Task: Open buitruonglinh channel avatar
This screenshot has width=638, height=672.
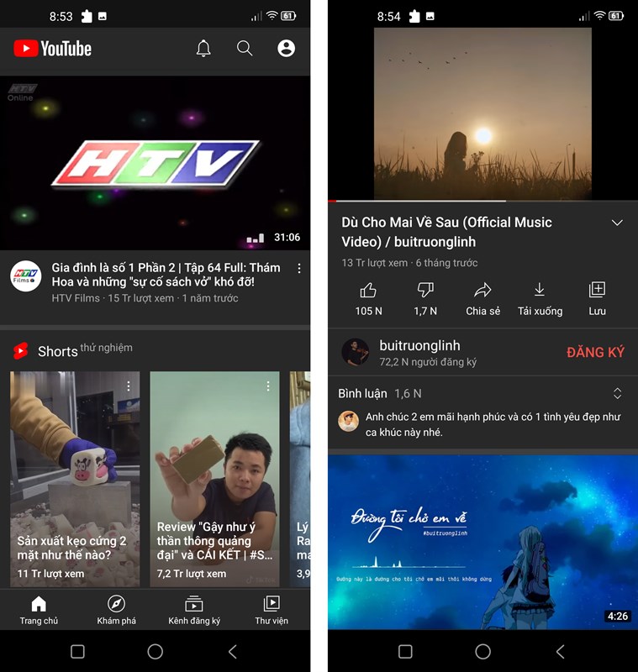Action: click(x=355, y=352)
